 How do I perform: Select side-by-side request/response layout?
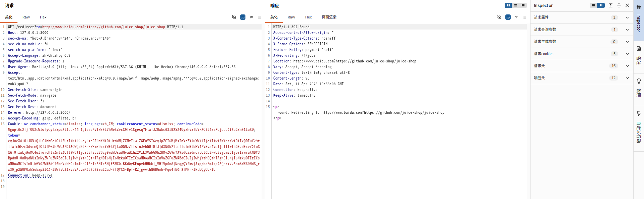point(508,5)
